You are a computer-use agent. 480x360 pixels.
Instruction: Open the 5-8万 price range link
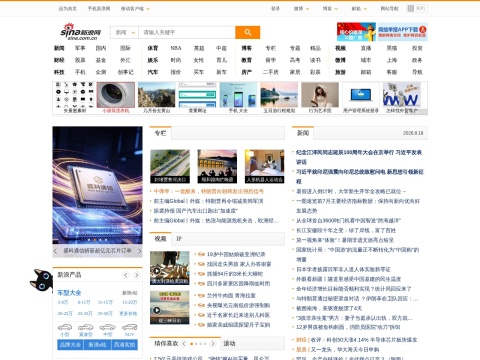click(63, 302)
